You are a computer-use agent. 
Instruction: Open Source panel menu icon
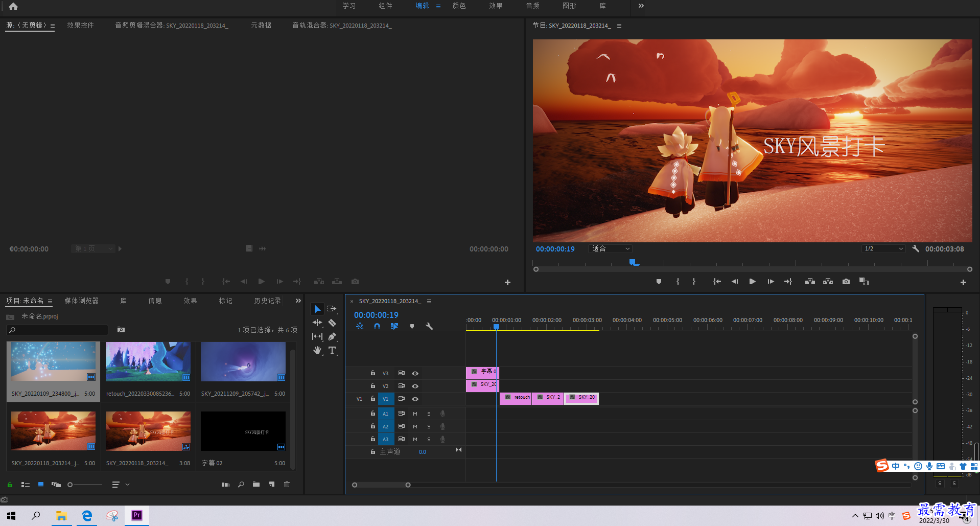point(53,26)
